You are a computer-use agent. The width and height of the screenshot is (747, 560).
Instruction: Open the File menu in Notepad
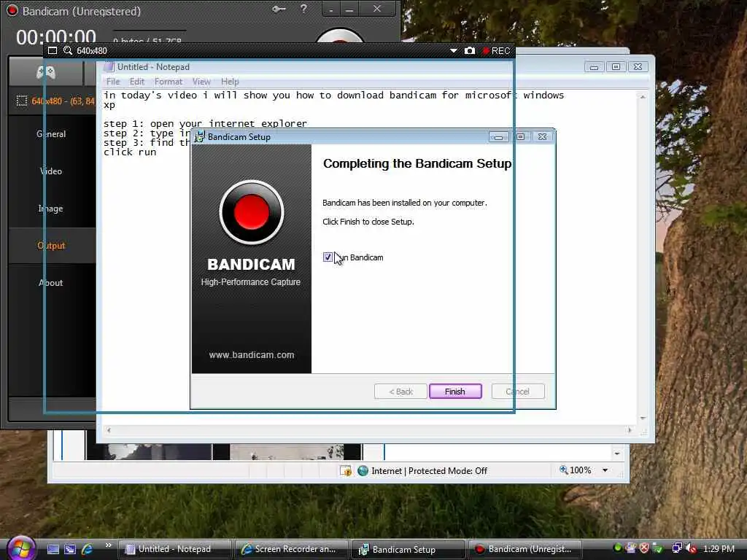(113, 82)
